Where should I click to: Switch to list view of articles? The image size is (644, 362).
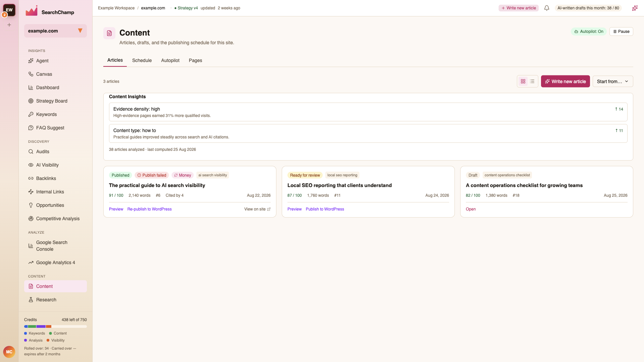coord(532,81)
